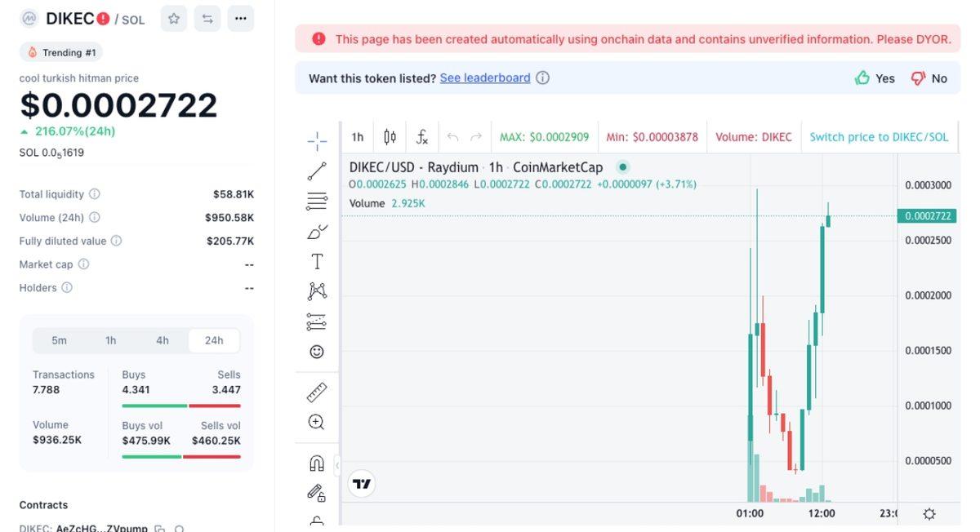
Task: Select the XABCD pattern tool
Action: coord(316,290)
